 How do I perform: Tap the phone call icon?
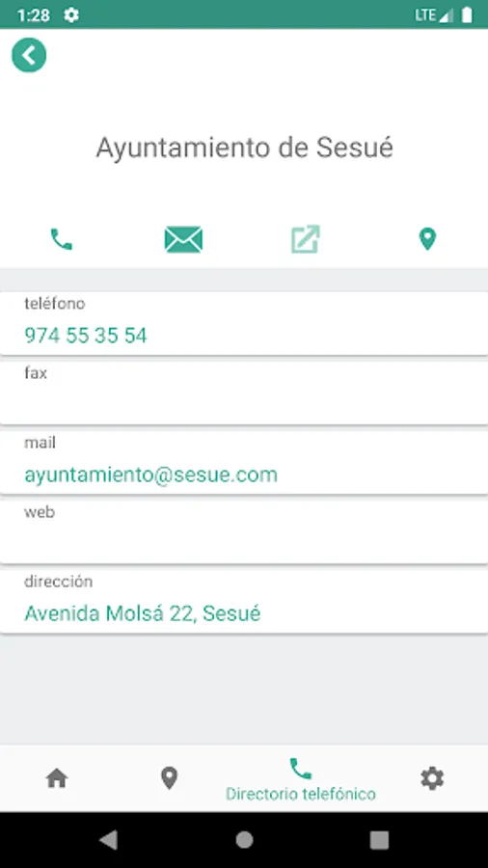62,239
